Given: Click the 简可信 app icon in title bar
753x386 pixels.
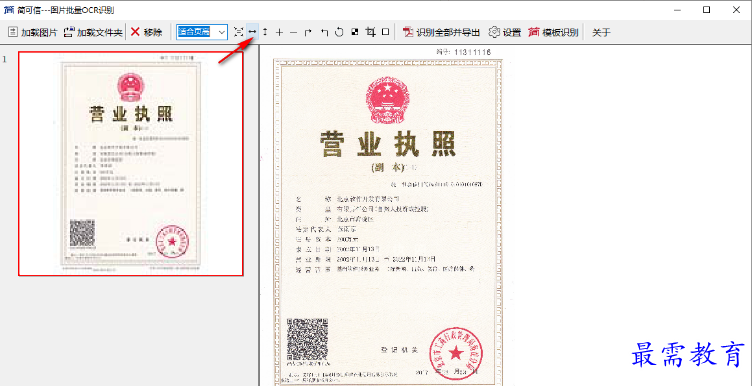Looking at the screenshot, I should coord(8,10).
